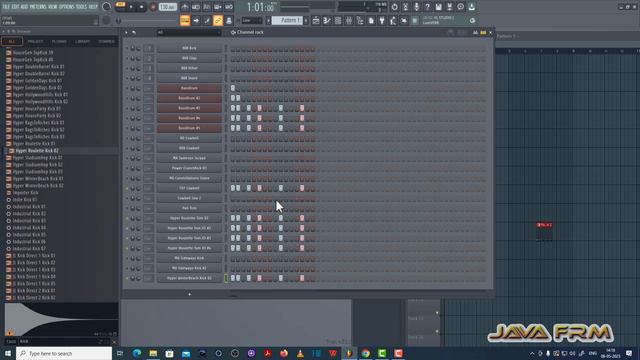Click the Windows Start button
Image resolution: width=640 pixels, height=360 pixels.
point(7,353)
